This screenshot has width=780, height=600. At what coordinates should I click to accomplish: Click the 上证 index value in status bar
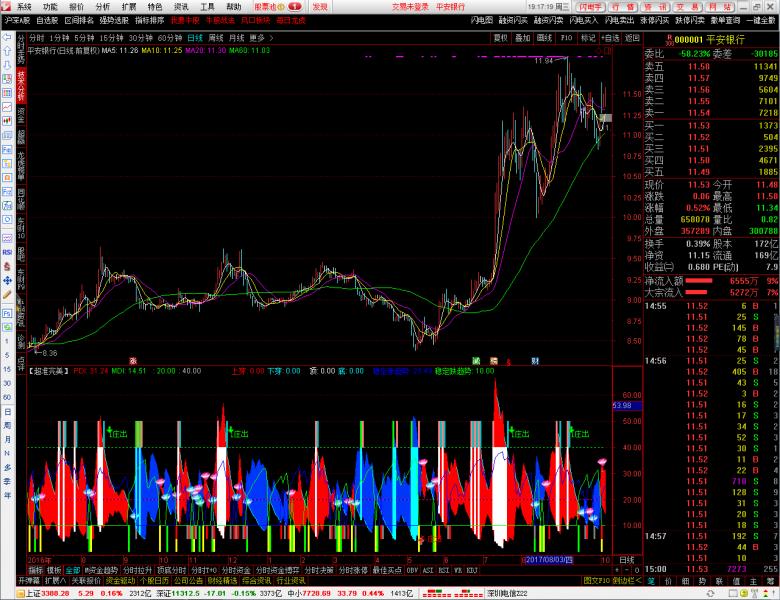(55, 594)
